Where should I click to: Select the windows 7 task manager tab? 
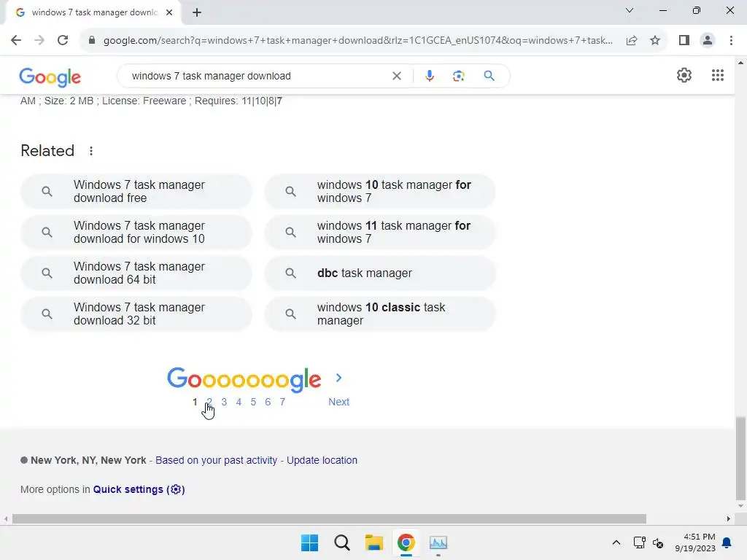(93, 12)
